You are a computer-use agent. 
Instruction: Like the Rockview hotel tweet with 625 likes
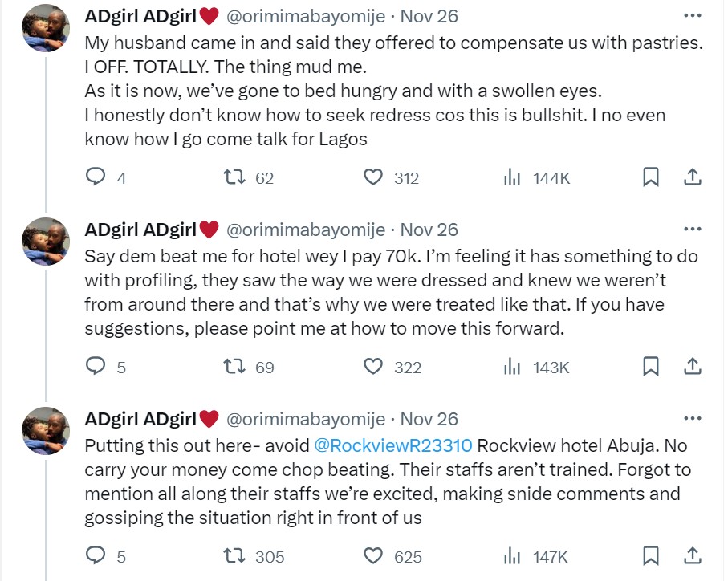coord(373,556)
